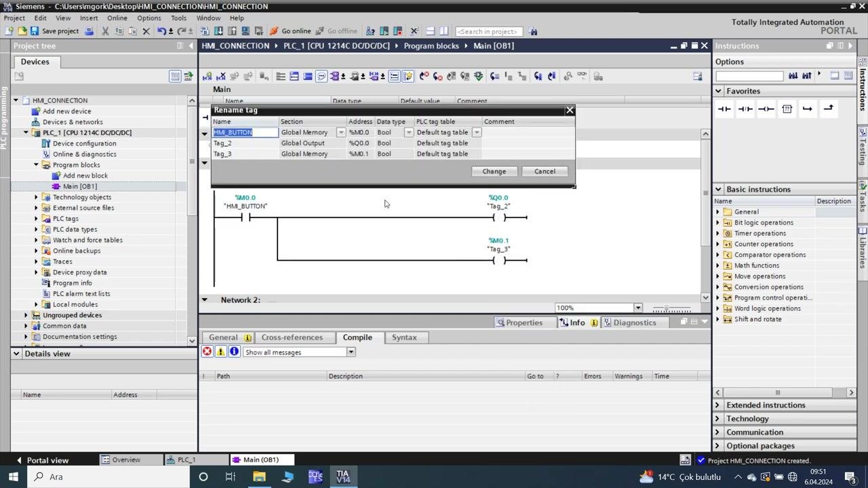Switch to the Syntax tab
This screenshot has width=868, height=488.
404,337
